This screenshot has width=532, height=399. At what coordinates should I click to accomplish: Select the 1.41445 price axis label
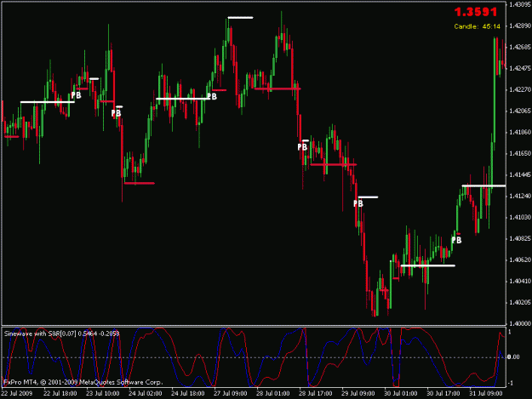tap(519, 175)
